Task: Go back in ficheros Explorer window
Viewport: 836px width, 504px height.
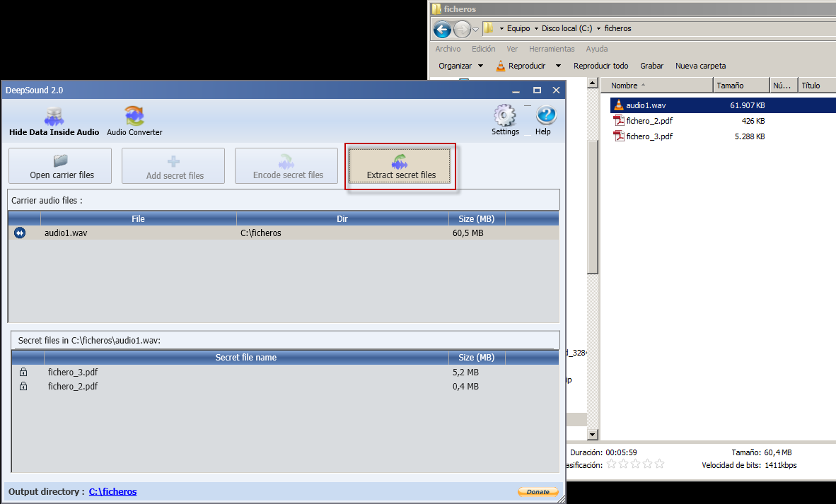Action: [442, 29]
